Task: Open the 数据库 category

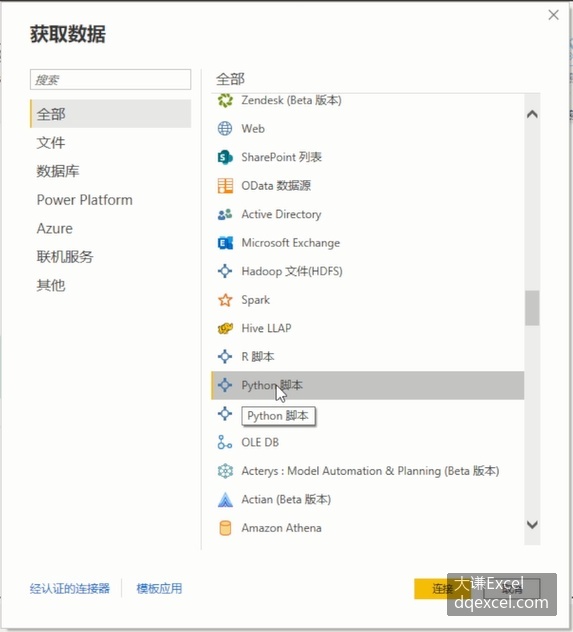Action: 58,171
